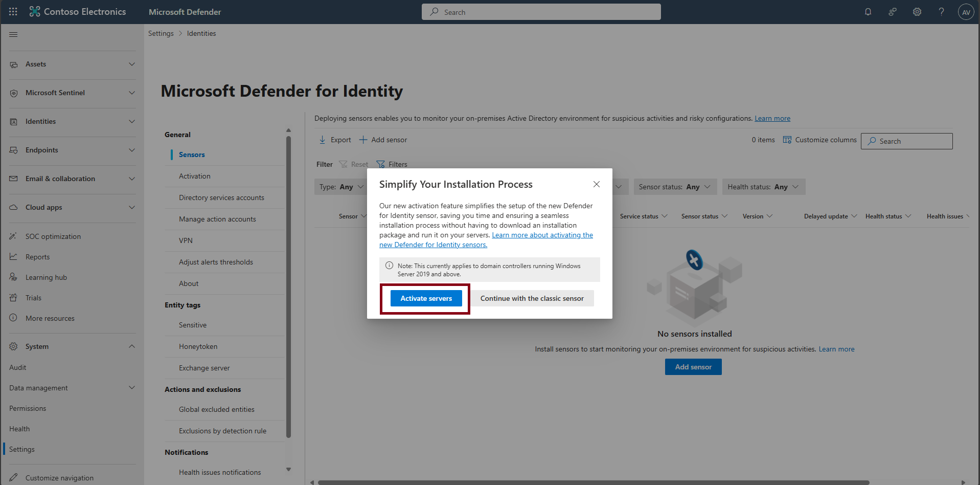Open the Sensor status: Any filter dropdown
Screen dimensions: 980x485
[675, 187]
